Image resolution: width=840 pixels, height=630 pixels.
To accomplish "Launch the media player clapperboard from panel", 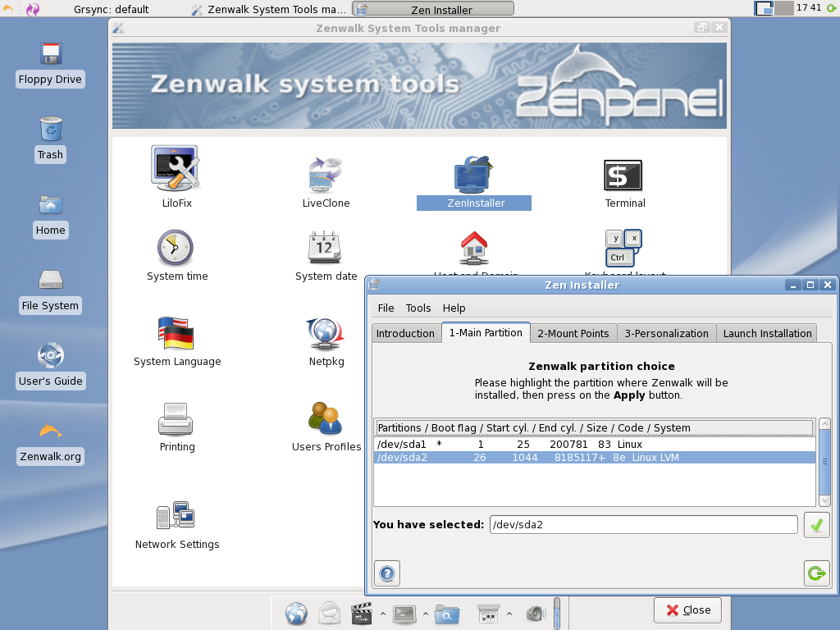I will tap(361, 614).
